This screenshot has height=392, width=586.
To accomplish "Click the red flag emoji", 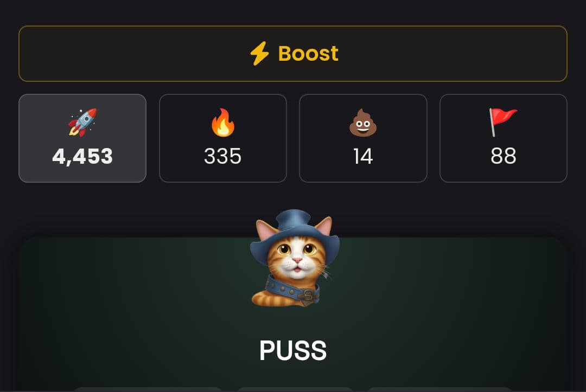I will tap(503, 123).
